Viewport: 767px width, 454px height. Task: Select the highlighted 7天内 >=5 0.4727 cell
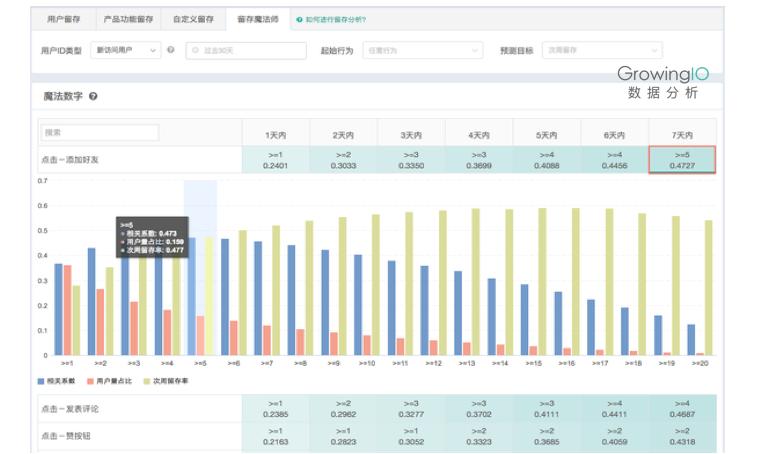pos(682,160)
